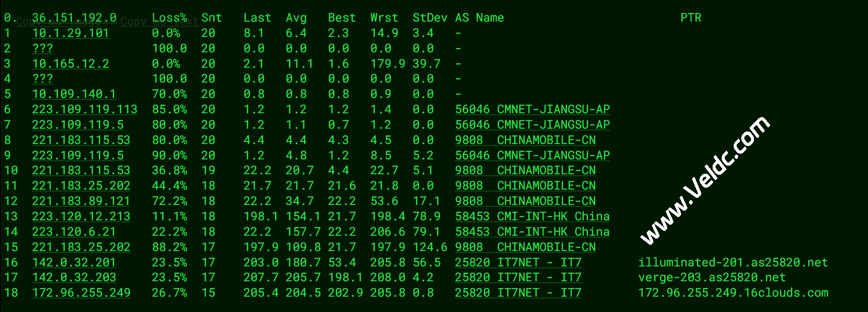Click the illuminated-201.as25820.net PTR text

pyautogui.click(x=733, y=263)
